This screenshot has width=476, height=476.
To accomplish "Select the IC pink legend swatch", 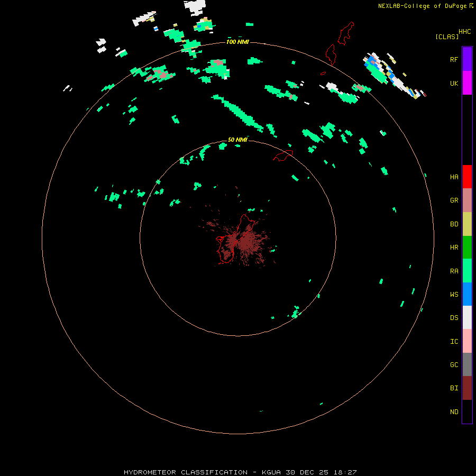I will [467, 341].
